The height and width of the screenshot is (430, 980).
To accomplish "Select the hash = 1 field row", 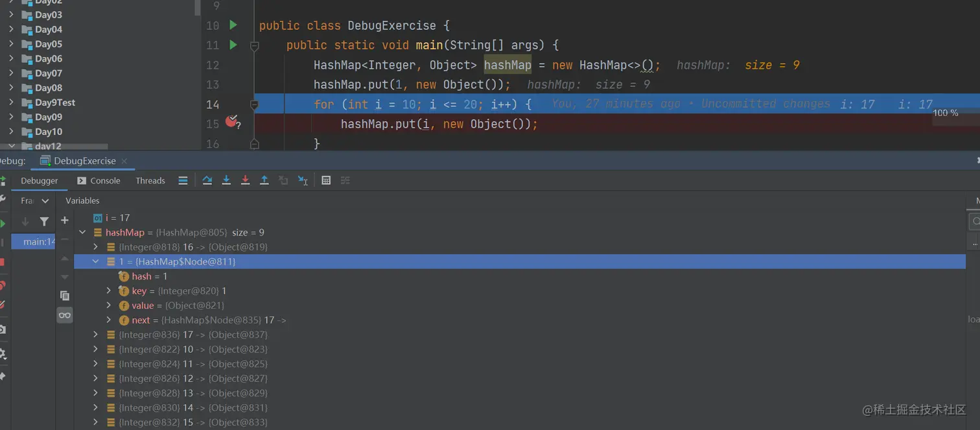I will click(x=143, y=276).
